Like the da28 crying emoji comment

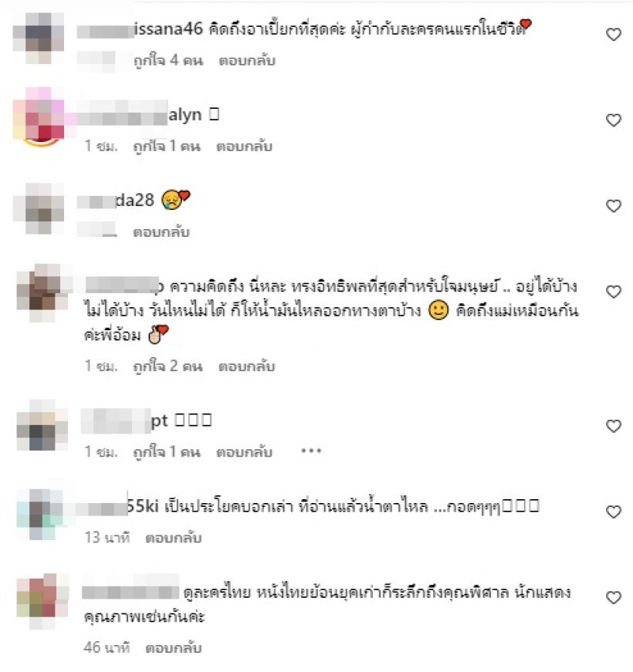(613, 205)
